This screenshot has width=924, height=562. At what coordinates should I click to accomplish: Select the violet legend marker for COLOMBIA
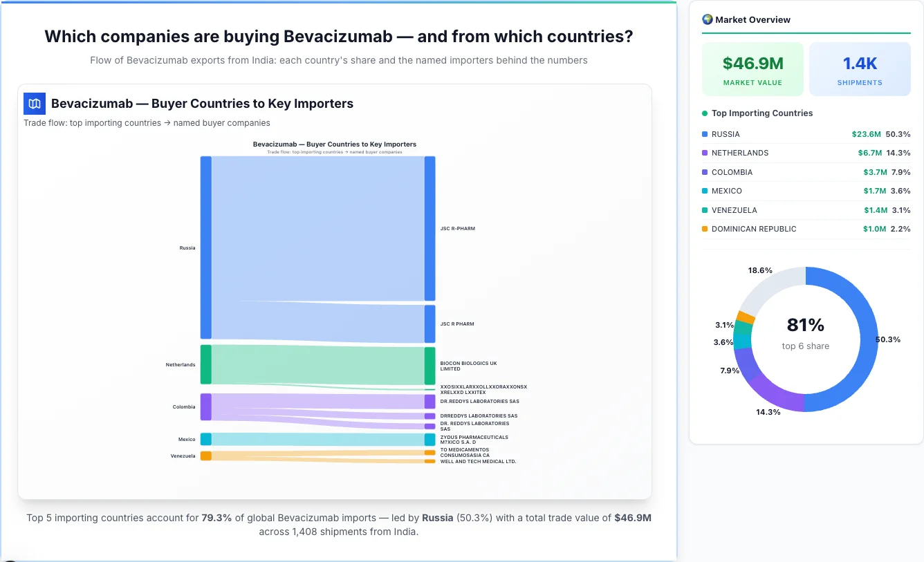(705, 172)
